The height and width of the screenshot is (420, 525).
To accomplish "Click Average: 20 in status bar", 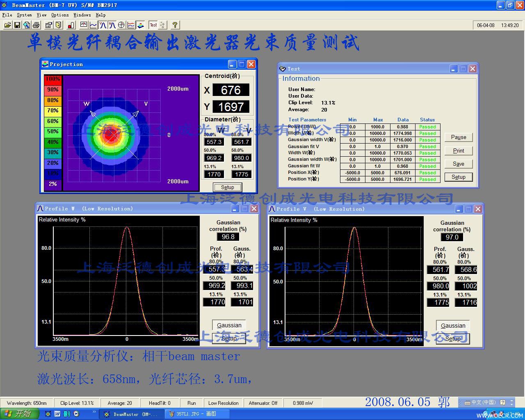I will [x=120, y=403].
